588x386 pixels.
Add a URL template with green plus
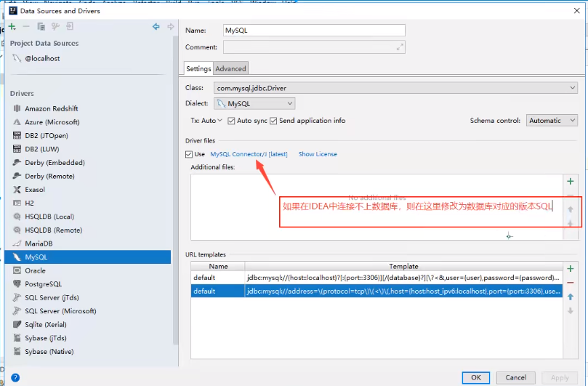pyautogui.click(x=571, y=268)
